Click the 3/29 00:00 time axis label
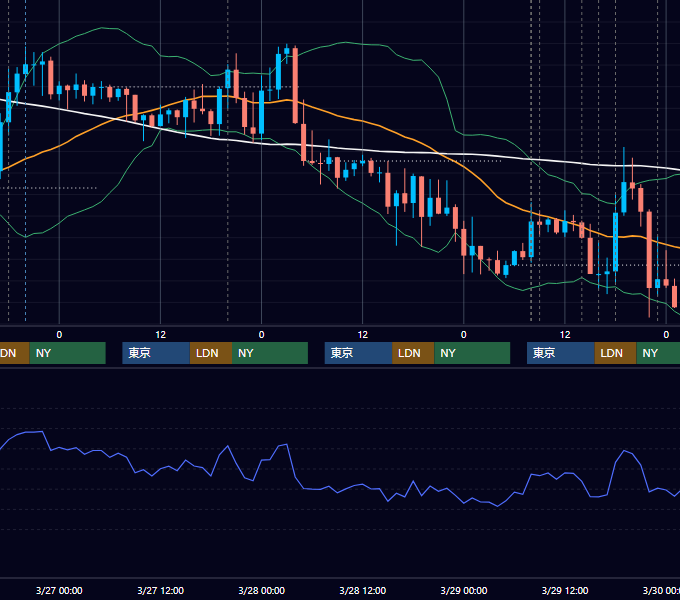This screenshot has width=680, height=600. [x=464, y=590]
